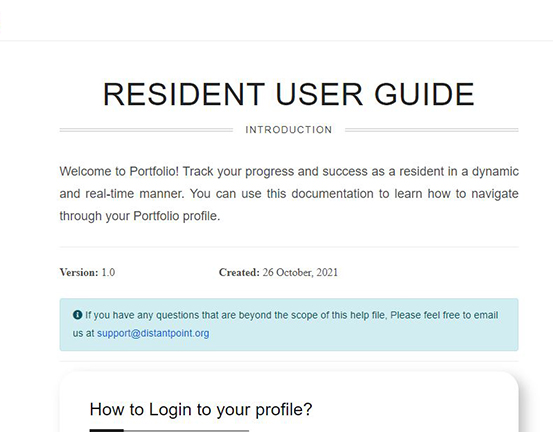Select the INTRODUCTION section label
Viewport: 553px width, 432px height.
[x=289, y=130]
